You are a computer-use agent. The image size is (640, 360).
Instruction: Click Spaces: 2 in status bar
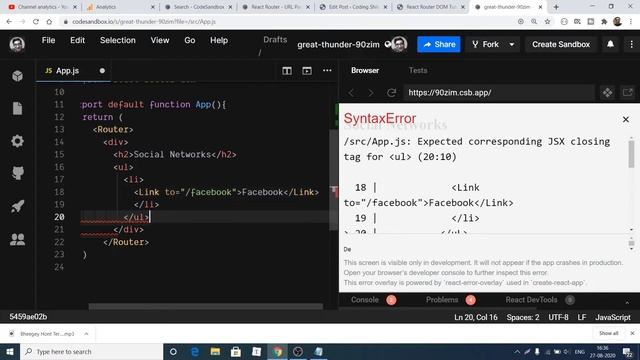(523, 317)
